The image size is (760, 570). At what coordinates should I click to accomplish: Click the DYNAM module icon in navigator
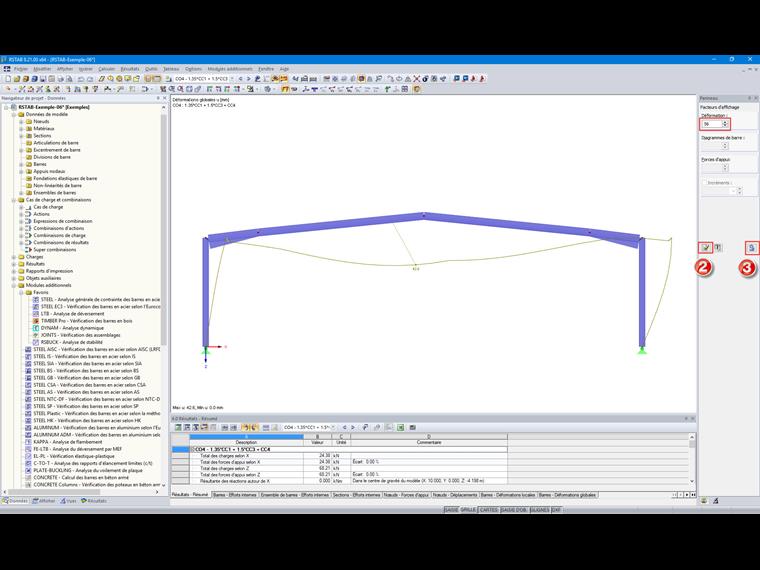(x=36, y=328)
